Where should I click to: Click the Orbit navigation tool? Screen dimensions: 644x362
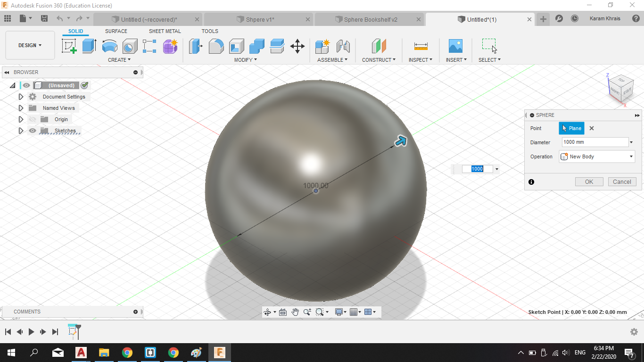(267, 312)
